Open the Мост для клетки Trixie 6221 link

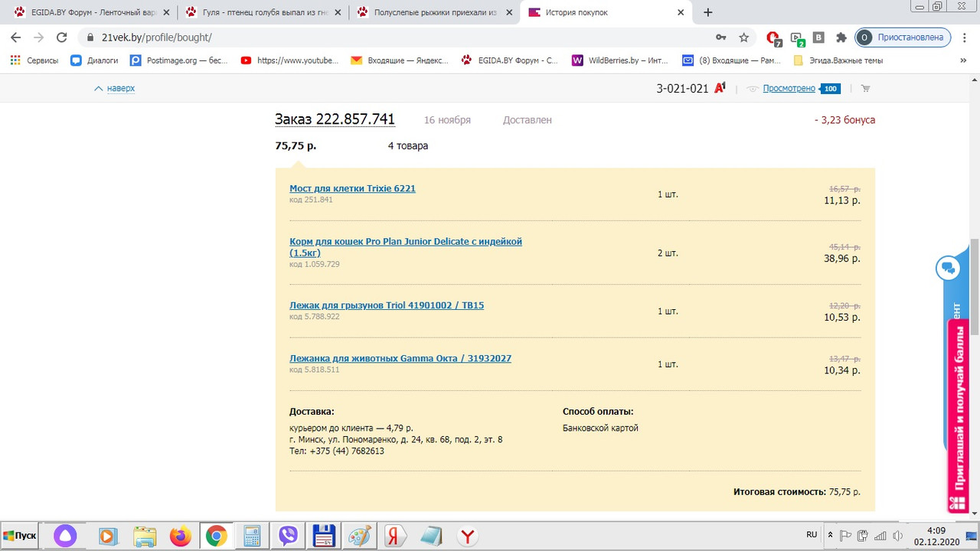coord(352,188)
